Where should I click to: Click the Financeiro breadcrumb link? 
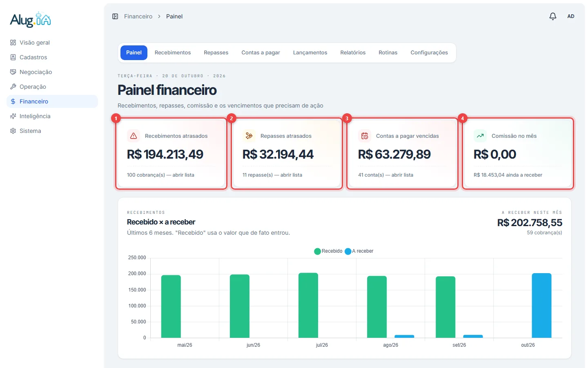point(138,16)
